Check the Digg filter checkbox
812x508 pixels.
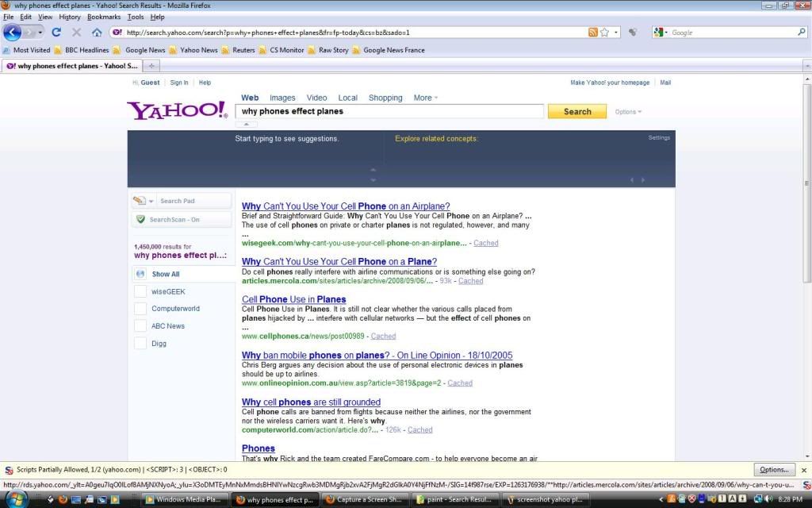(x=140, y=343)
